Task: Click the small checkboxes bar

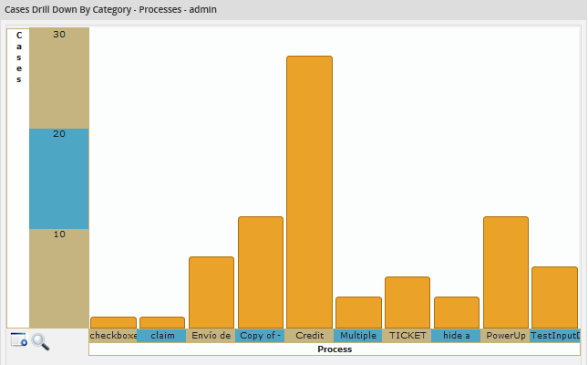Action: [x=114, y=322]
